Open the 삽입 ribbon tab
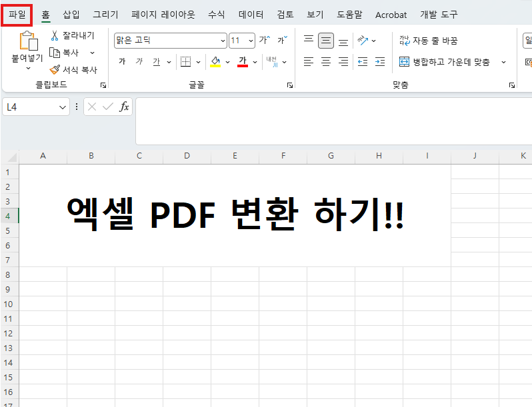 pyautogui.click(x=71, y=15)
